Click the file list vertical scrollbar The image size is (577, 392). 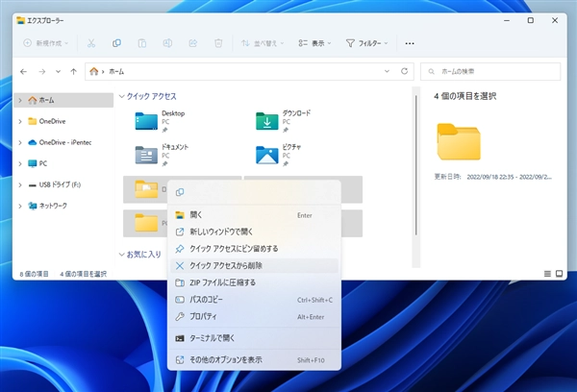coord(416,165)
